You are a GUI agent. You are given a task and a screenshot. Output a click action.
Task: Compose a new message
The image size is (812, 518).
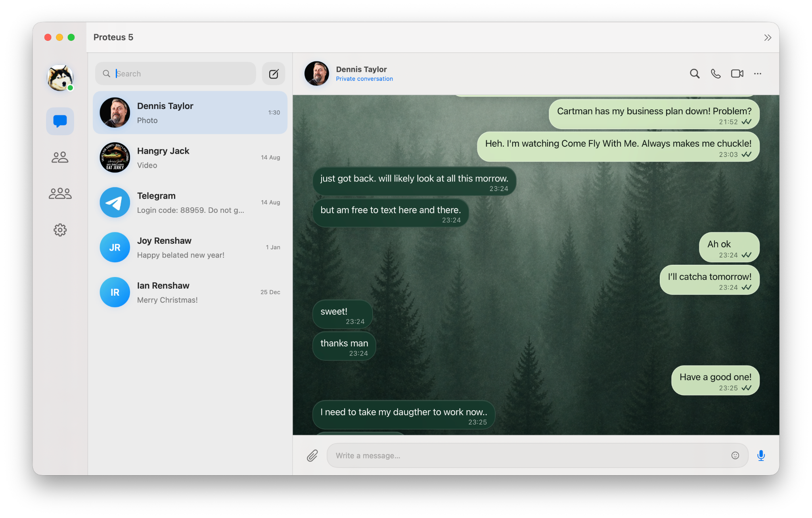pyautogui.click(x=274, y=74)
